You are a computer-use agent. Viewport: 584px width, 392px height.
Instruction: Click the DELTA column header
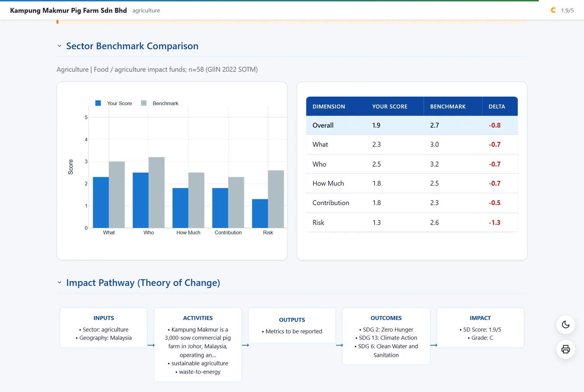pos(497,106)
